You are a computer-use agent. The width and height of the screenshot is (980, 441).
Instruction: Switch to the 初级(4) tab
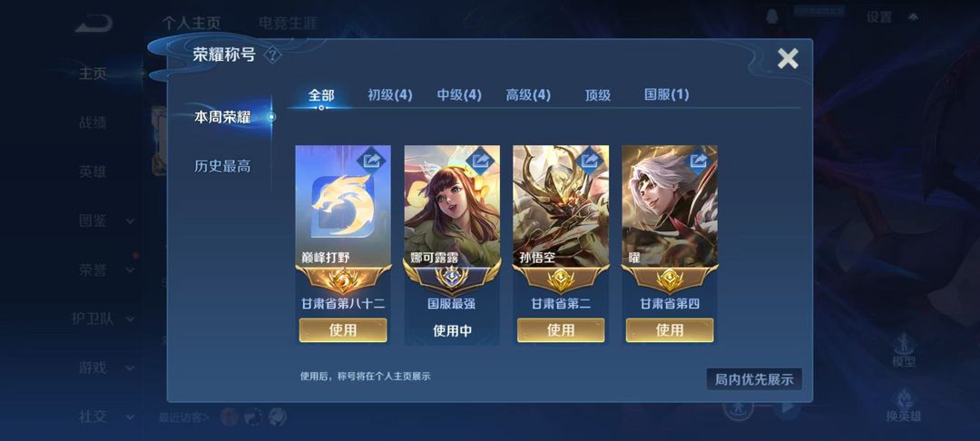tap(390, 95)
